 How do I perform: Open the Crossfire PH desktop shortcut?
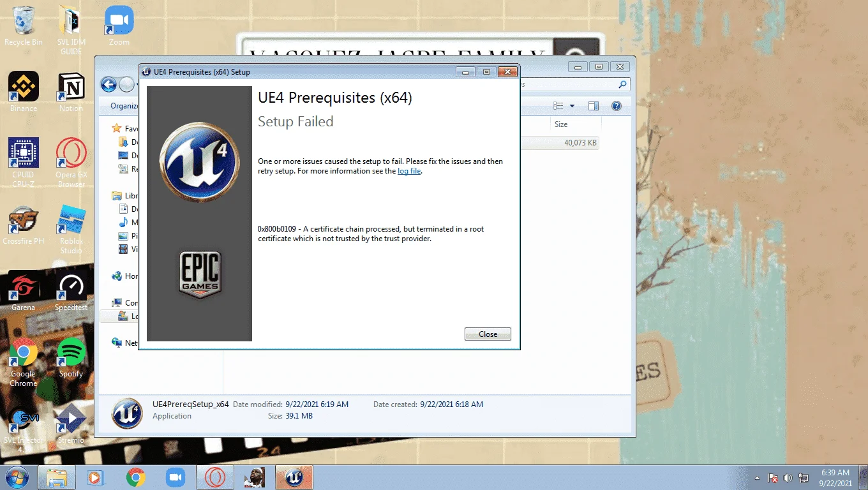[x=24, y=225]
